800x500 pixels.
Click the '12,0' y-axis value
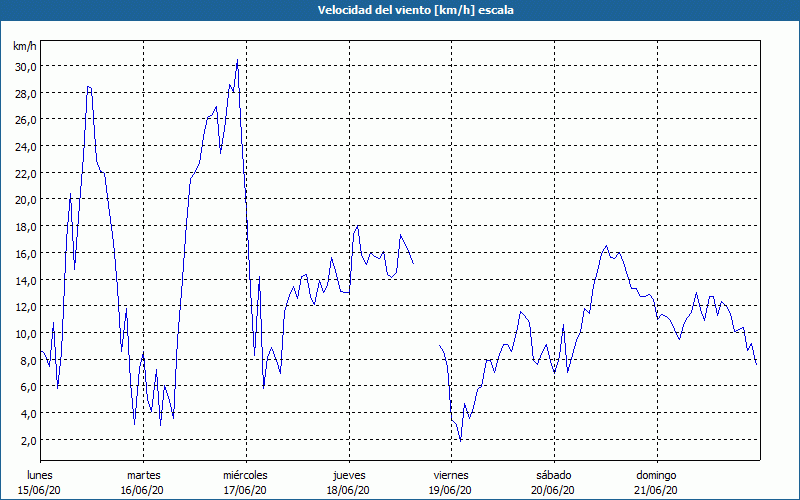click(25, 307)
